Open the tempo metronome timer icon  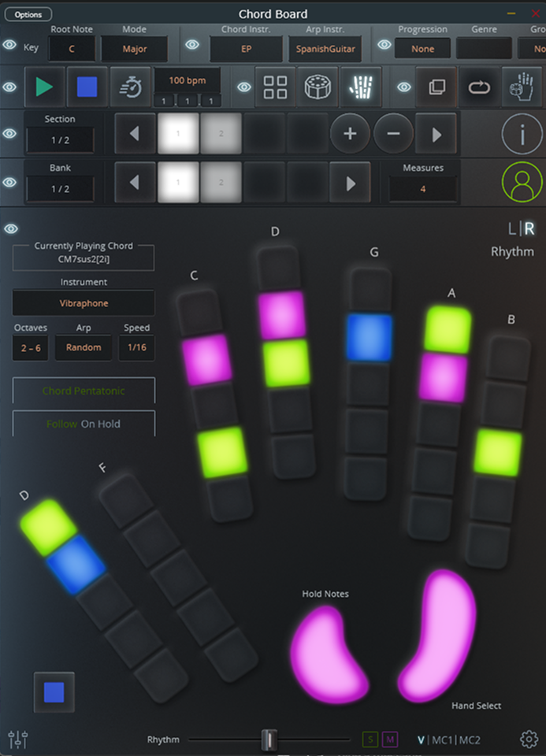[x=130, y=87]
